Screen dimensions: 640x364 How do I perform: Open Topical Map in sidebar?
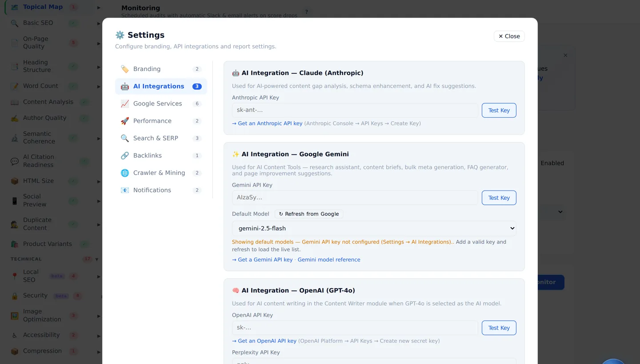[x=43, y=7]
